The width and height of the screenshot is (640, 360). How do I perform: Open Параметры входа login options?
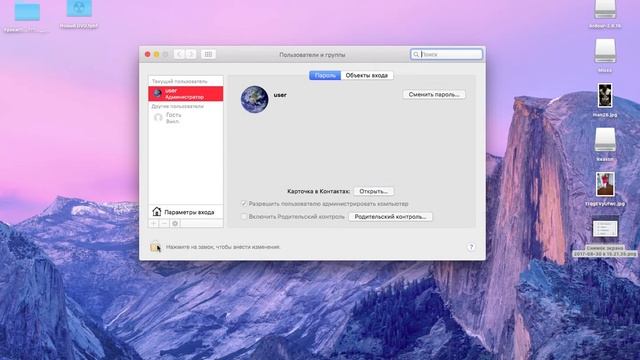tap(186, 212)
